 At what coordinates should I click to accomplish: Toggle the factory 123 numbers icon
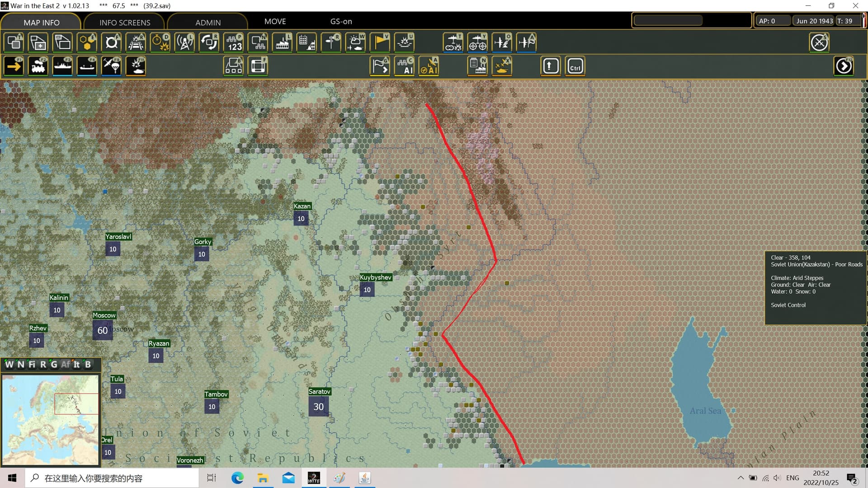click(234, 42)
